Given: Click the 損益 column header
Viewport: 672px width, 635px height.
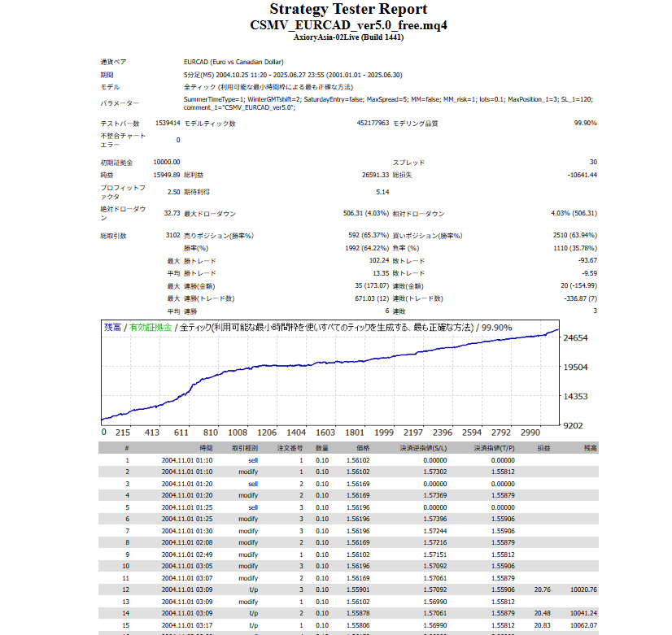Looking at the screenshot, I should click(x=543, y=447).
